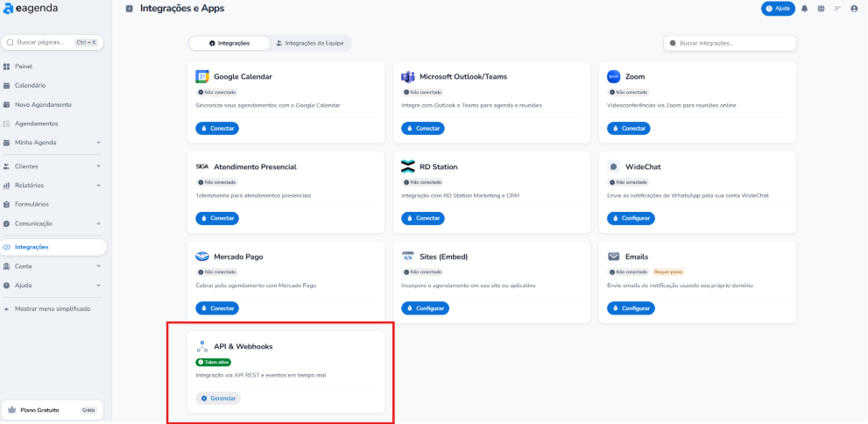Click Conectar for RD Station

(423, 218)
